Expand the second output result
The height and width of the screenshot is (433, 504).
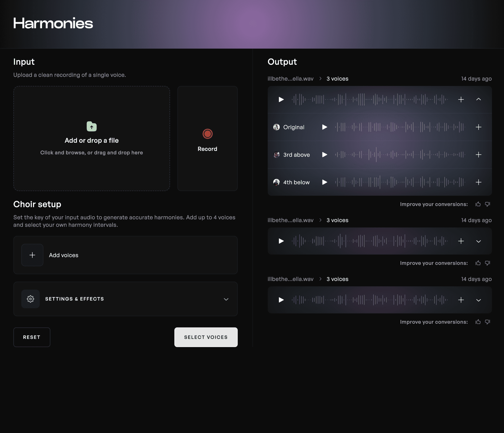tap(479, 241)
